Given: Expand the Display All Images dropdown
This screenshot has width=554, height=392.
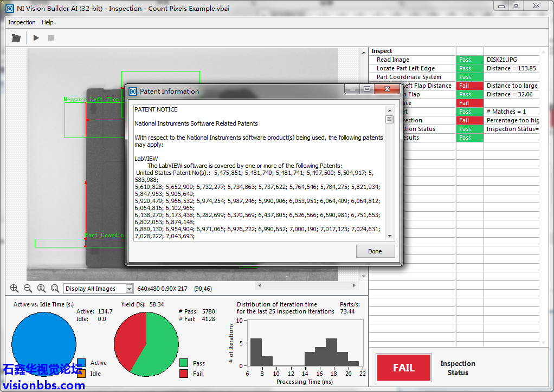Looking at the screenshot, I should coord(129,289).
